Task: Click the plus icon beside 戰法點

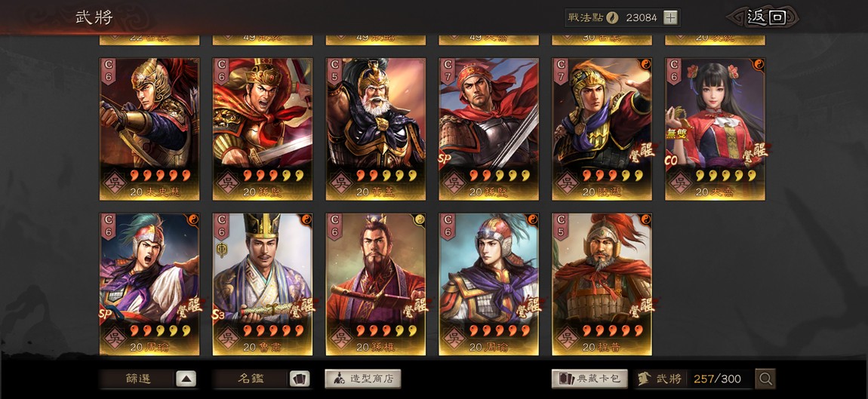Action: 670,17
